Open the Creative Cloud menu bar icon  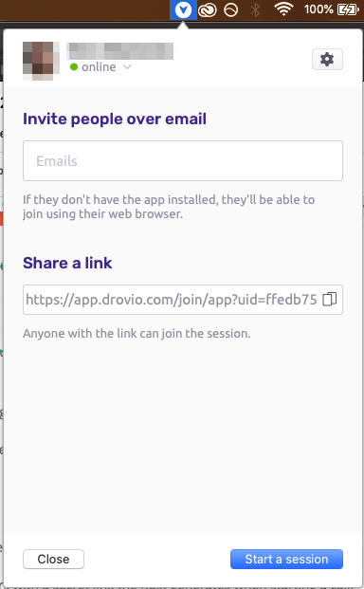click(208, 10)
